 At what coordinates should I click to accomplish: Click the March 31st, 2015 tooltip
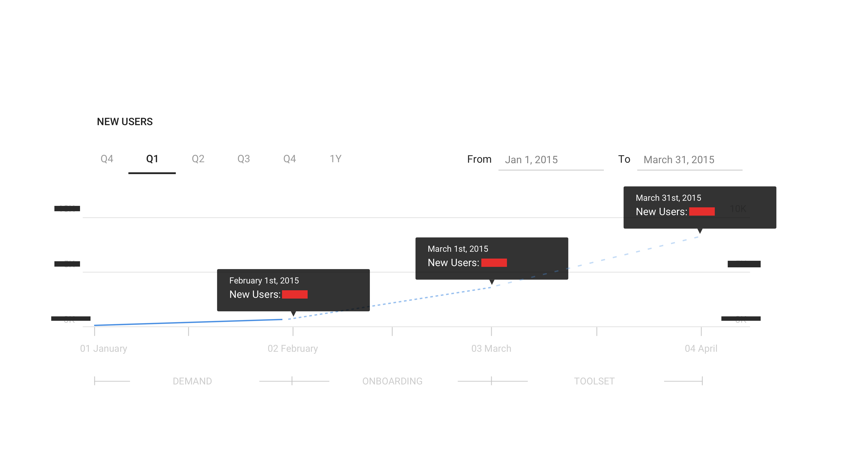click(x=699, y=207)
